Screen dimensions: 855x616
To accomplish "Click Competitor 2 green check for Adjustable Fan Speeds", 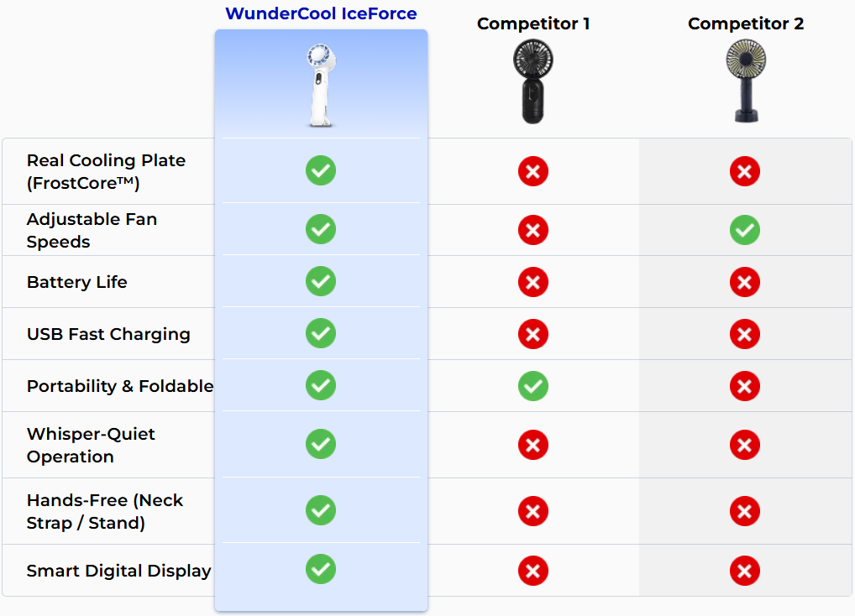I will tap(745, 230).
